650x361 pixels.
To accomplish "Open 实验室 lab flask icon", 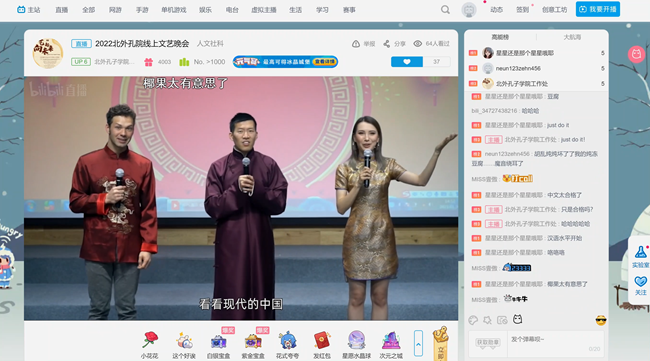I will pyautogui.click(x=640, y=252).
